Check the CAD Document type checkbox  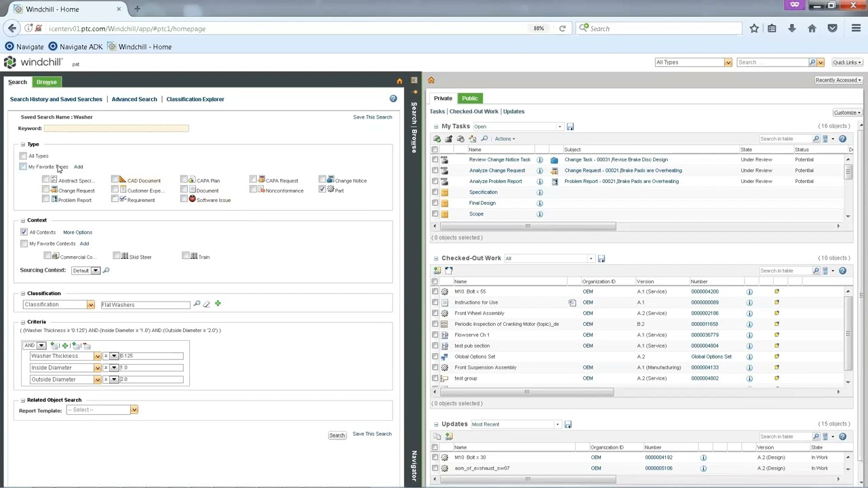pos(115,180)
